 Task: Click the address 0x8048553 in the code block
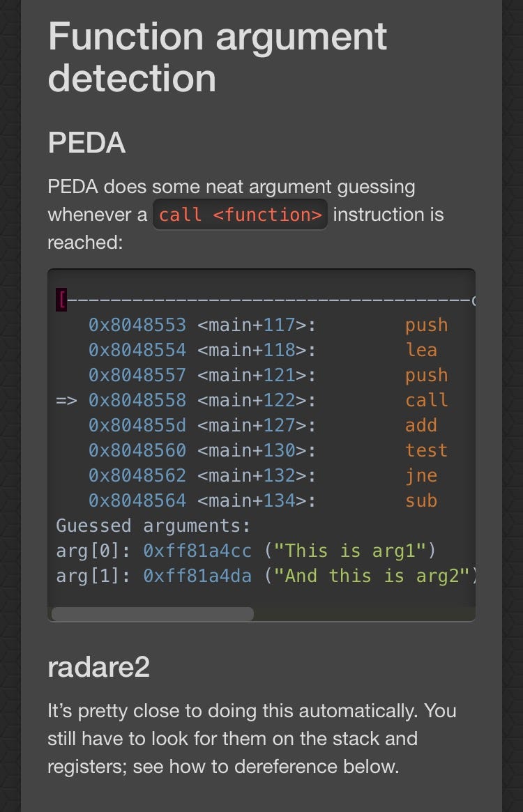(x=137, y=325)
